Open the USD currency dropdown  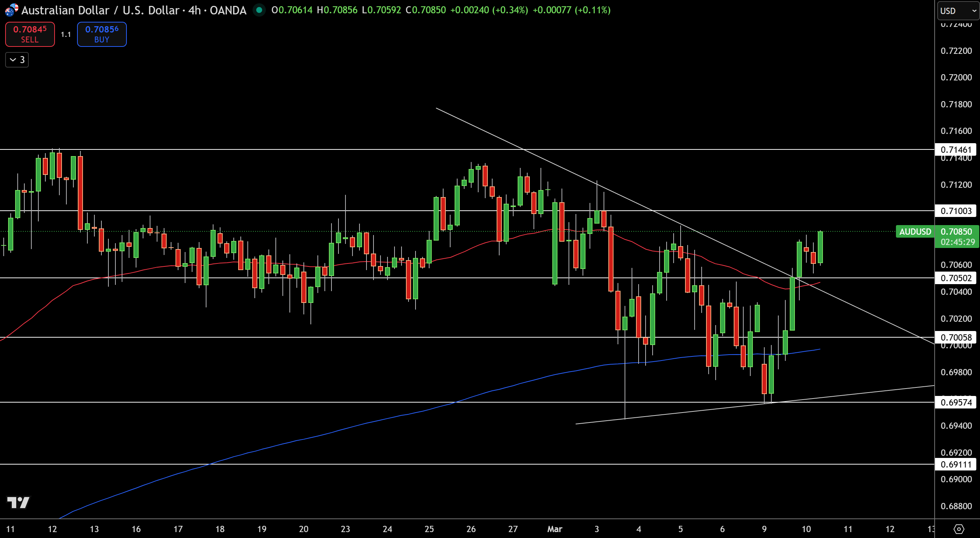[x=958, y=11]
